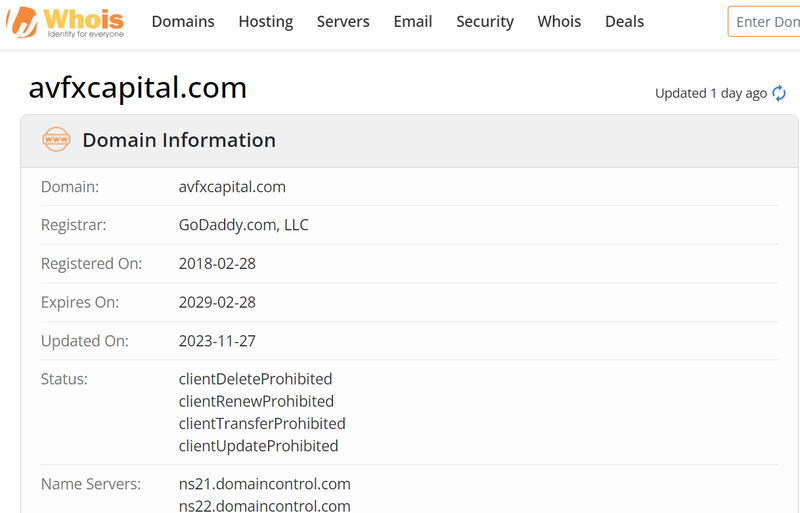Go to the Email menu item
Screen dimensions: 800x513
tap(413, 22)
